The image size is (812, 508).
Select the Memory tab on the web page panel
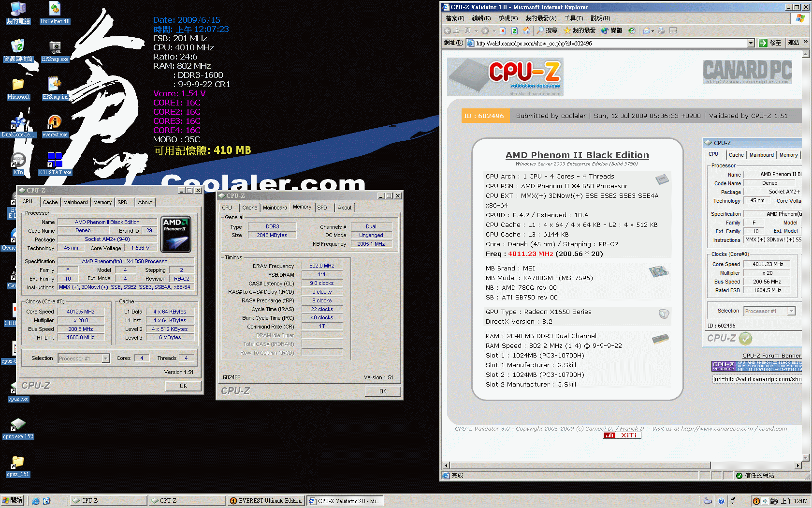[x=788, y=155]
